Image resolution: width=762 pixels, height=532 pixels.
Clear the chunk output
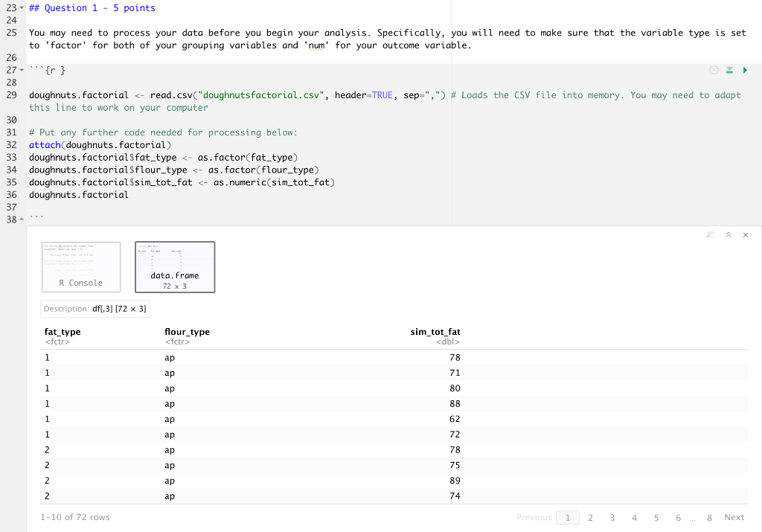tap(746, 235)
